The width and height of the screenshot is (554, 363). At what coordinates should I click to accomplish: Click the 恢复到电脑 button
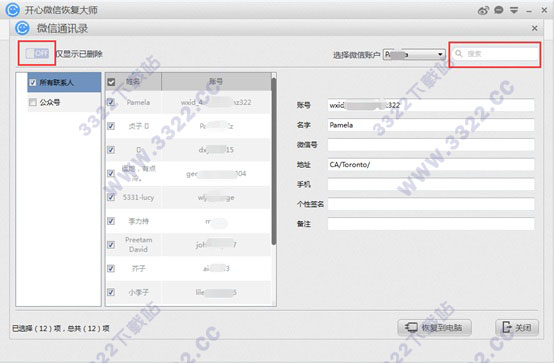[435, 328]
